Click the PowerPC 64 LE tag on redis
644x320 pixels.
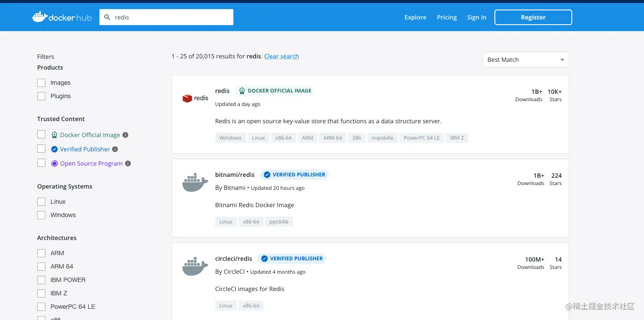point(422,138)
